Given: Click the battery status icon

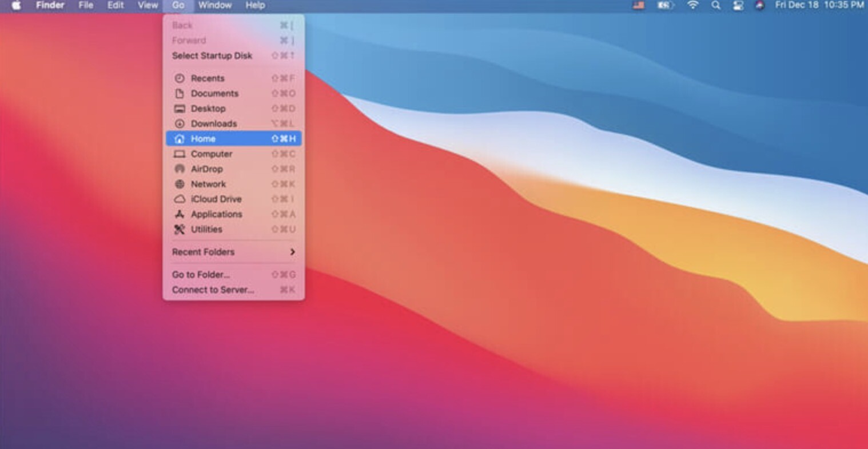Looking at the screenshot, I should point(665,5).
